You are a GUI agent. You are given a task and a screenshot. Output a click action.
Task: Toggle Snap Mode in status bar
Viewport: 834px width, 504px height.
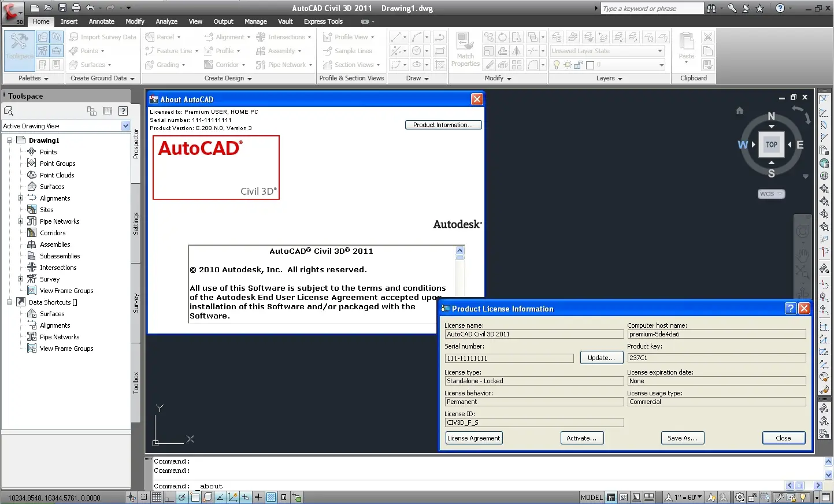tap(144, 497)
